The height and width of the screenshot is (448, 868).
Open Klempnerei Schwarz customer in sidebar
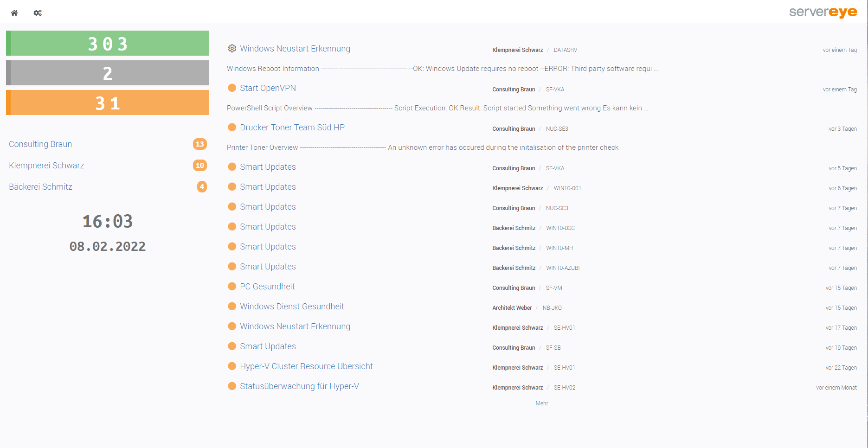tap(46, 166)
